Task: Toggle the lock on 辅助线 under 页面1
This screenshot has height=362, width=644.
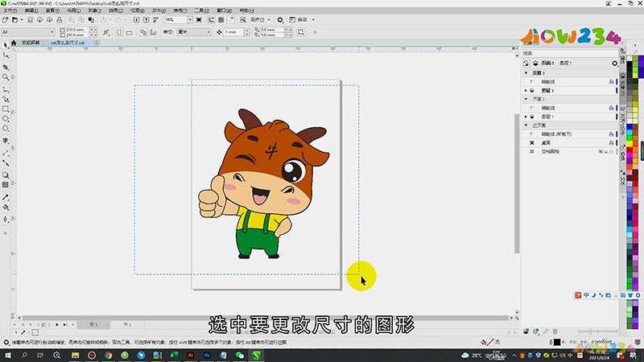Action: (x=611, y=82)
